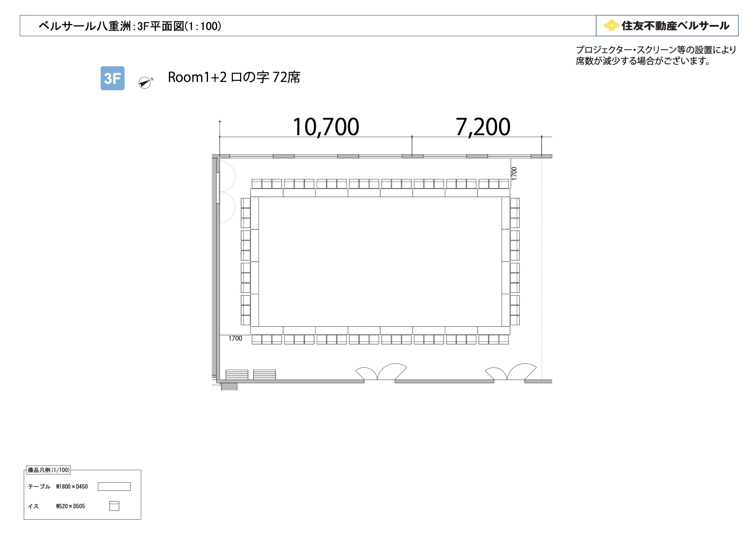Image resolution: width=756 pixels, height=534 pixels.
Task: Click the right double door on bottom wall
Action: (511, 372)
